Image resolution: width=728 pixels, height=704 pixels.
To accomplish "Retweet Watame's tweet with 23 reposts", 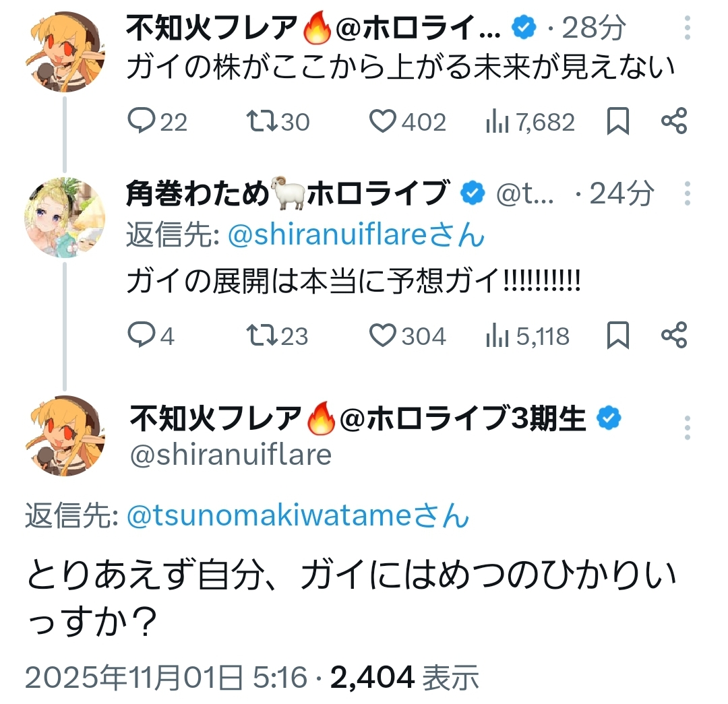I will pos(261,335).
